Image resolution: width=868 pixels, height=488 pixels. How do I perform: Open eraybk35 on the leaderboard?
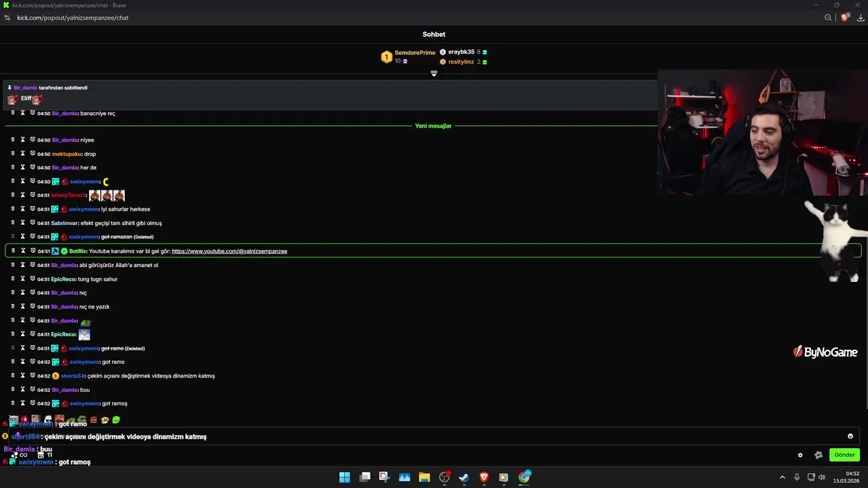point(461,52)
